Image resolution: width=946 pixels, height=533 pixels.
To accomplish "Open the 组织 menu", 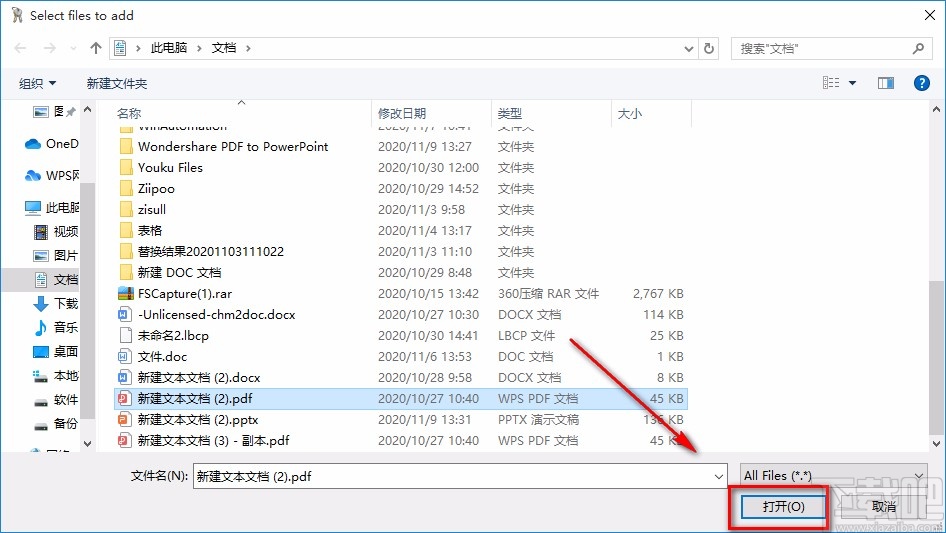I will pos(37,83).
